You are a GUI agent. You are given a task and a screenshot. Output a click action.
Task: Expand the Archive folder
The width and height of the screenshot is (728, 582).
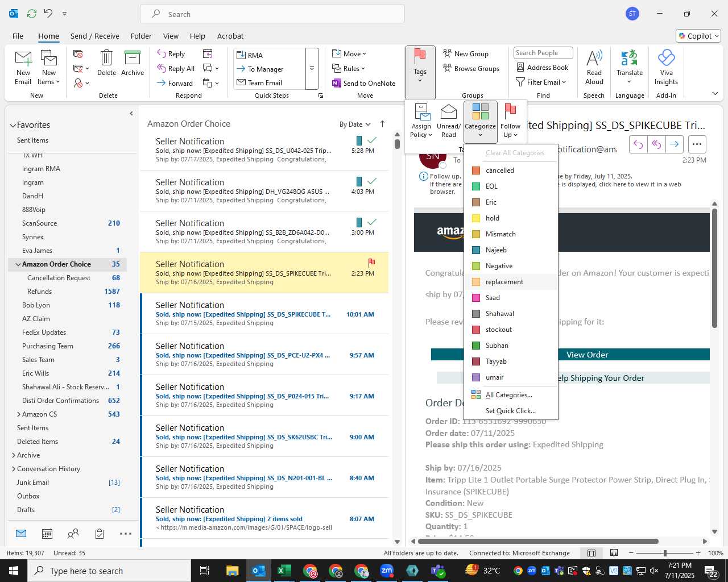point(14,455)
